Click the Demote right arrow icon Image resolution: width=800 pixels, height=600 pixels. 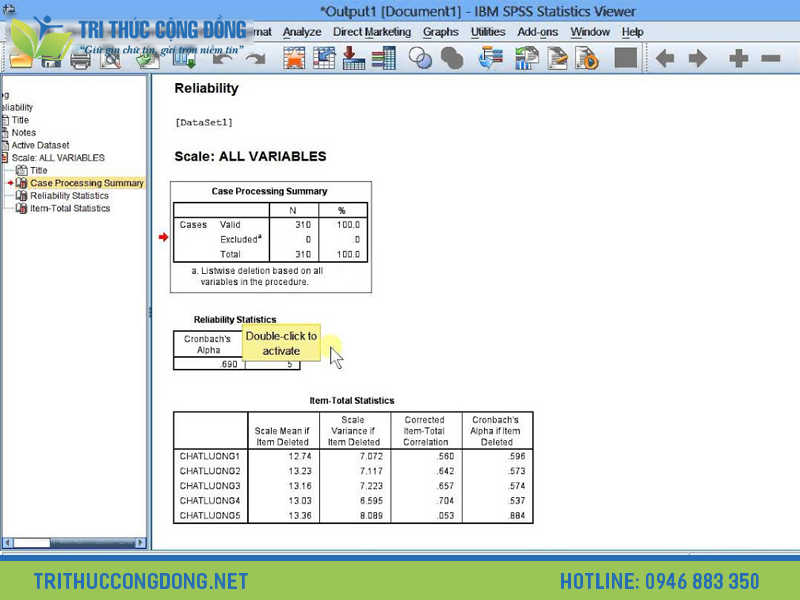(x=697, y=58)
